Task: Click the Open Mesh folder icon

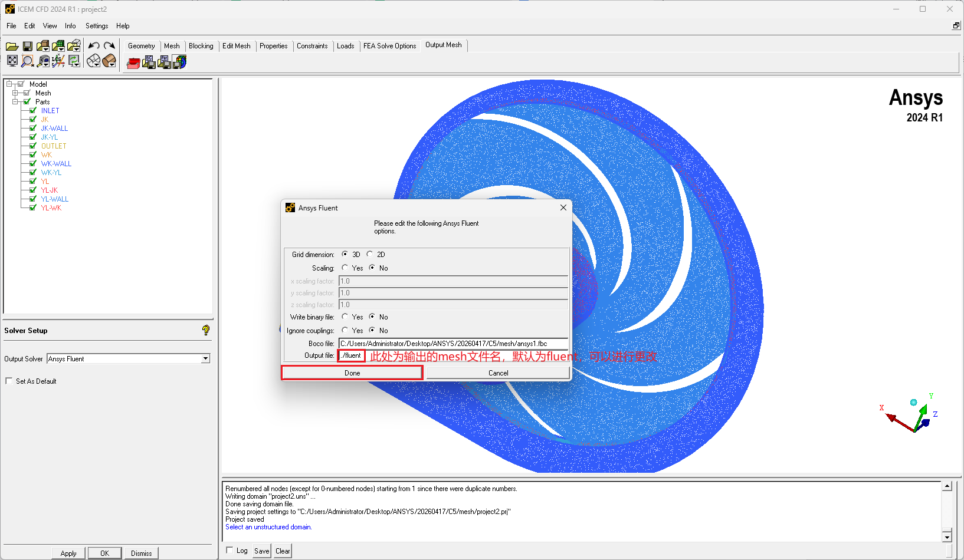Action: (58, 46)
